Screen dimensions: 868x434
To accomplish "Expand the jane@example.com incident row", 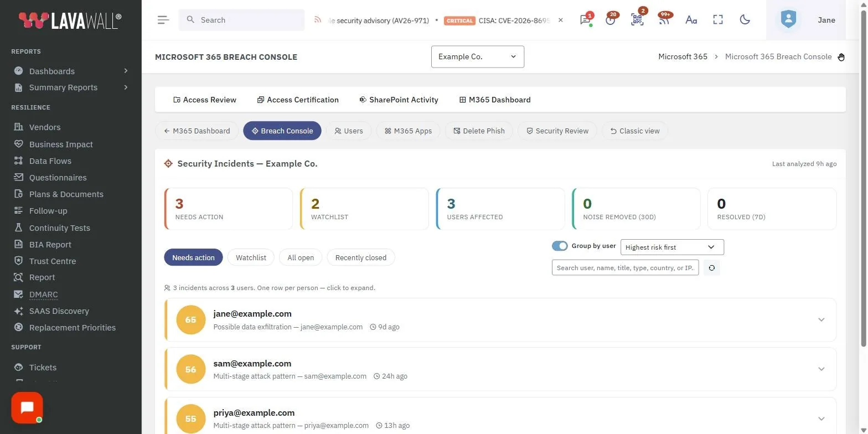I will (500, 320).
